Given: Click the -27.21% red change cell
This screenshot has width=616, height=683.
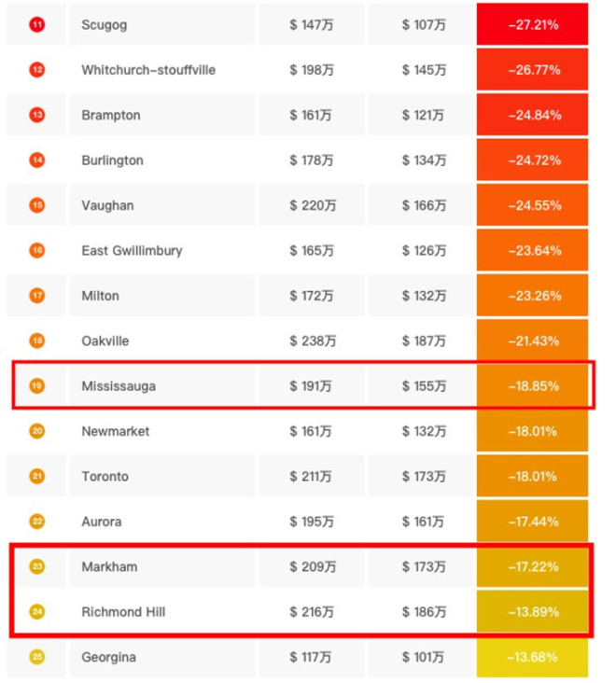Looking at the screenshot, I should (x=532, y=24).
